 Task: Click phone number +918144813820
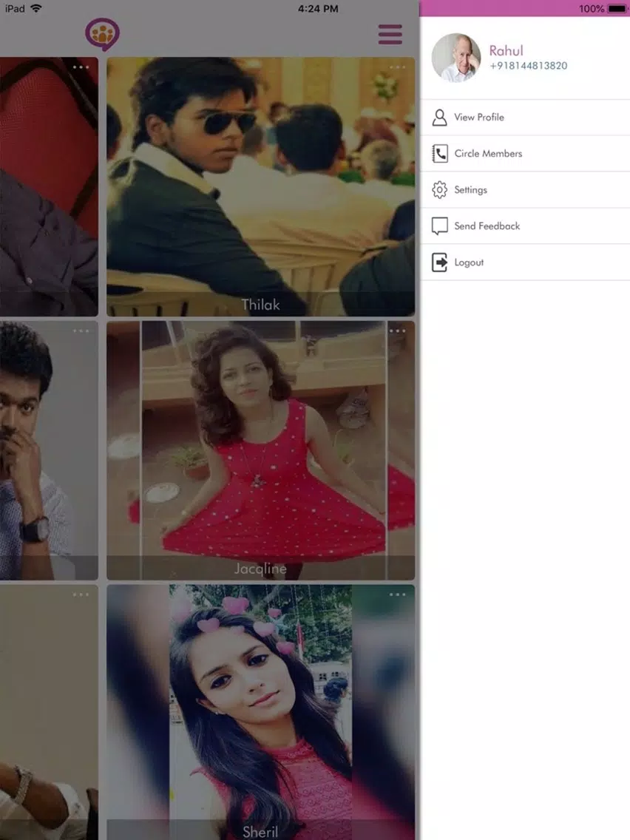tap(528, 66)
